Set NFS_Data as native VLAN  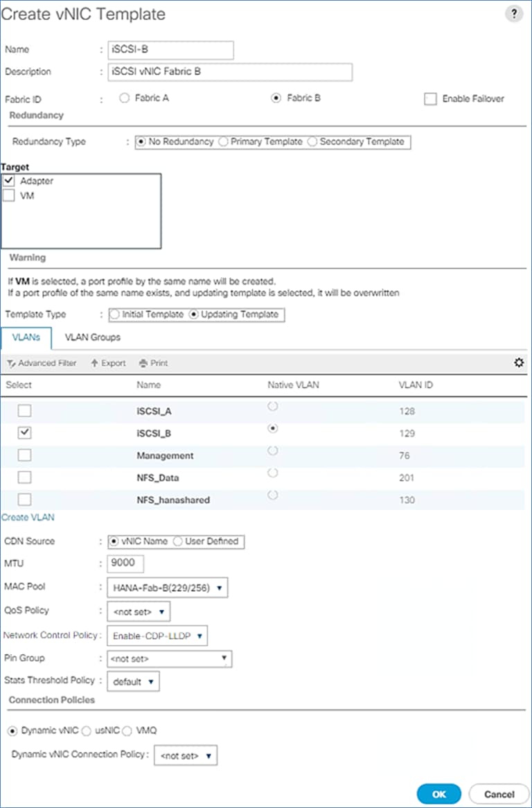pyautogui.click(x=273, y=473)
